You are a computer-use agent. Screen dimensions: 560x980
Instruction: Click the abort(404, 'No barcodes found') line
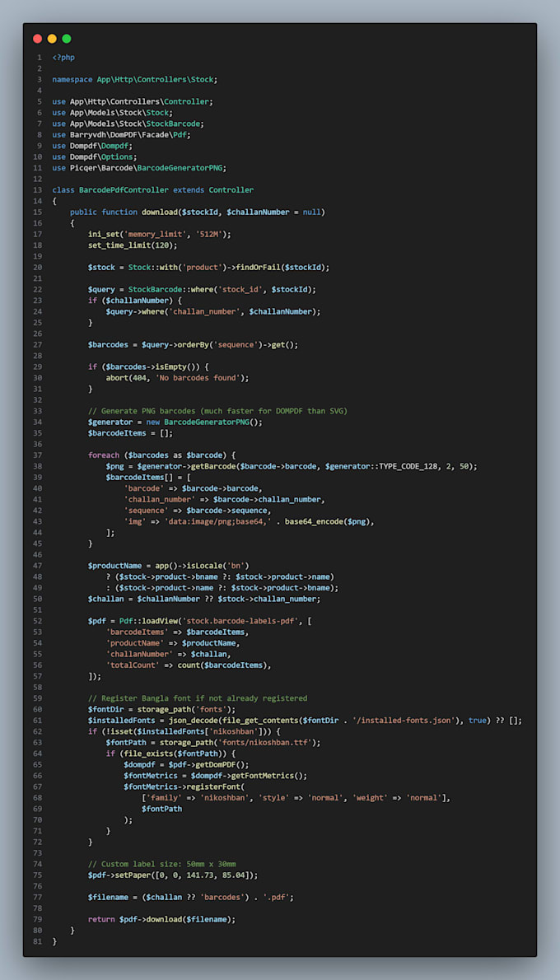(177, 377)
